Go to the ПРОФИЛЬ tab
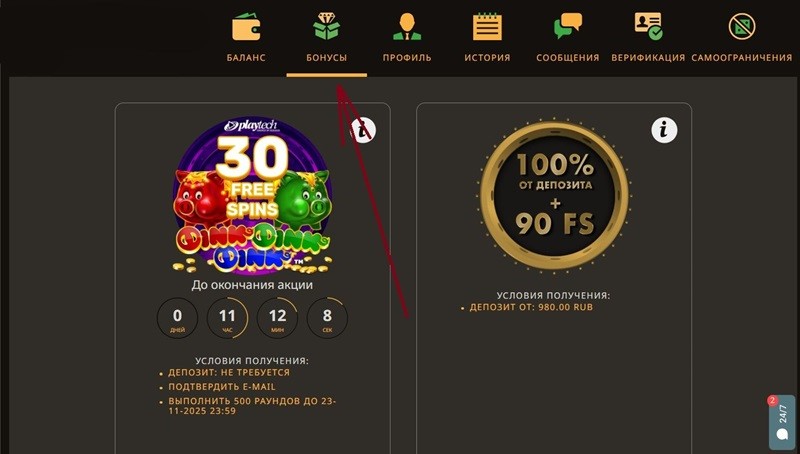The height and width of the screenshot is (454, 800). tap(407, 58)
